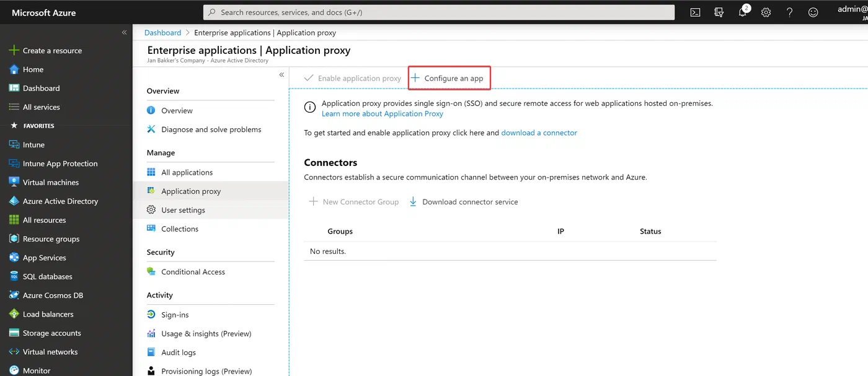Follow the download a connector link

pyautogui.click(x=539, y=133)
